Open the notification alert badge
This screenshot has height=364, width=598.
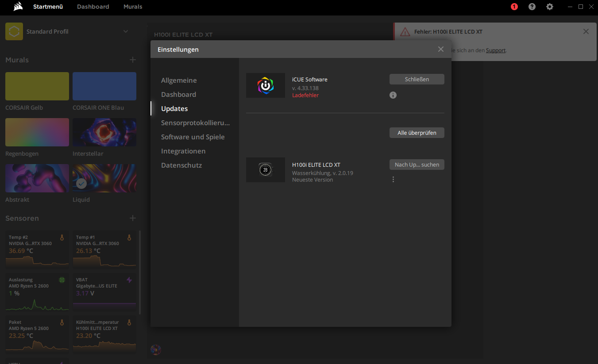point(514,7)
